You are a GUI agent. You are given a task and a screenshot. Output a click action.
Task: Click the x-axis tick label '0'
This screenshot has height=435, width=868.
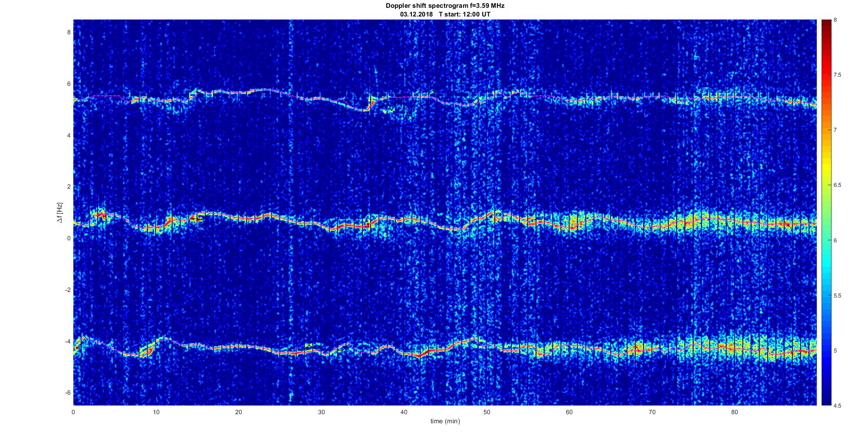click(73, 412)
